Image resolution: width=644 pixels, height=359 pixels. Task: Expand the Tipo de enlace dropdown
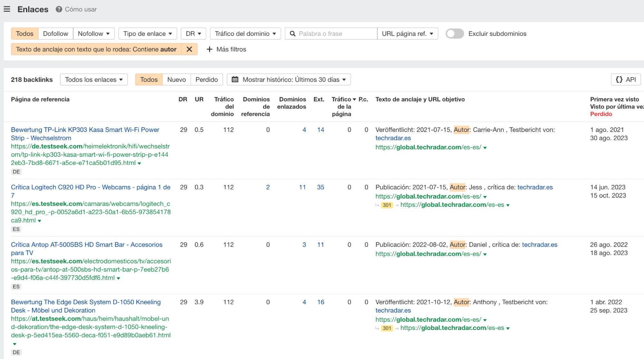[148, 34]
